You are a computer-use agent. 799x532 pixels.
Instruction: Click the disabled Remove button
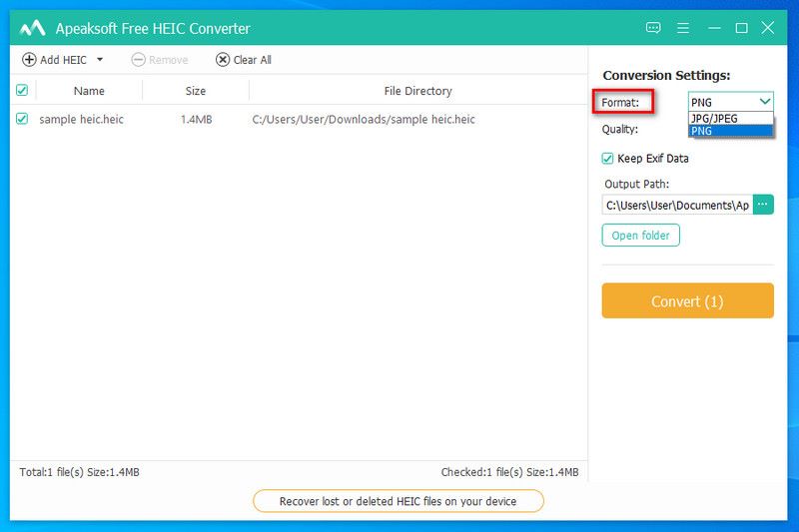tap(160, 60)
